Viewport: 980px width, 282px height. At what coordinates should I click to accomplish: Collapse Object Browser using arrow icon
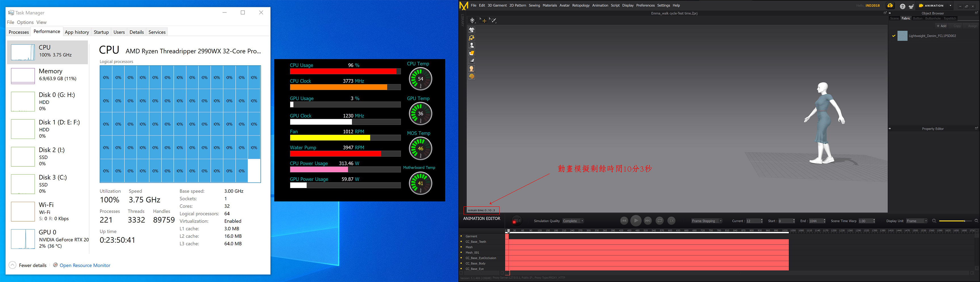tap(890, 13)
